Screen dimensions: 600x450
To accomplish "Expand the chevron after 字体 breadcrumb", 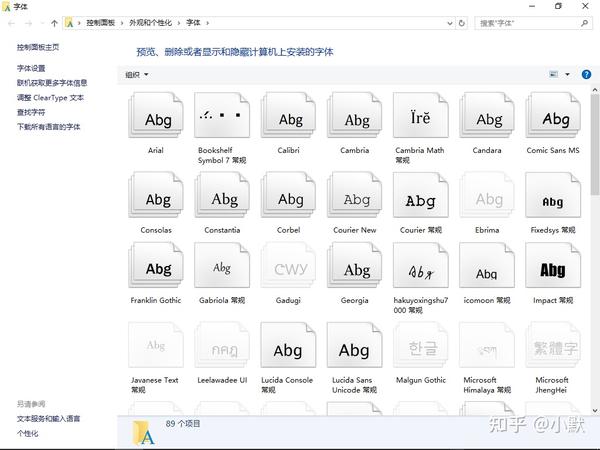I will pos(207,23).
